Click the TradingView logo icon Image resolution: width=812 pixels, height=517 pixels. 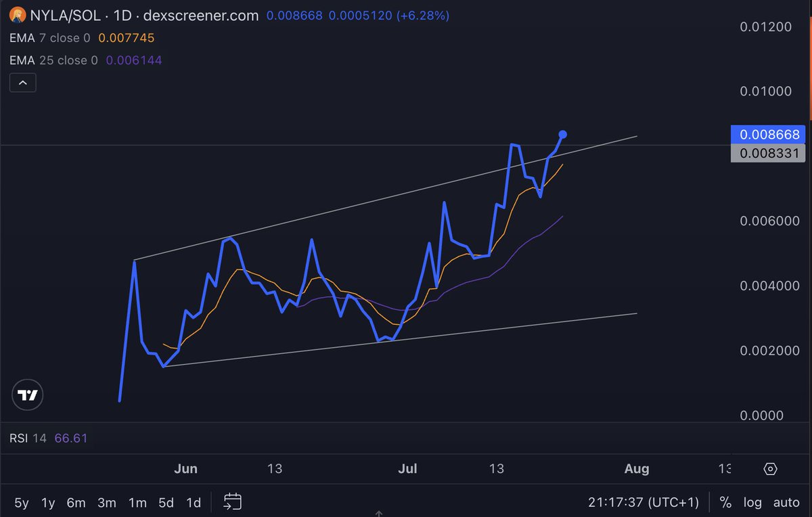[27, 395]
